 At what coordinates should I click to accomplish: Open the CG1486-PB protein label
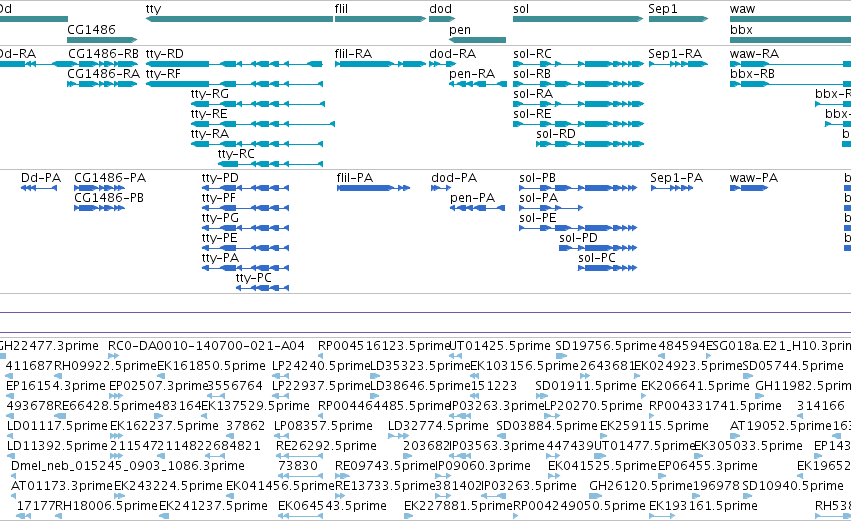(x=109, y=198)
